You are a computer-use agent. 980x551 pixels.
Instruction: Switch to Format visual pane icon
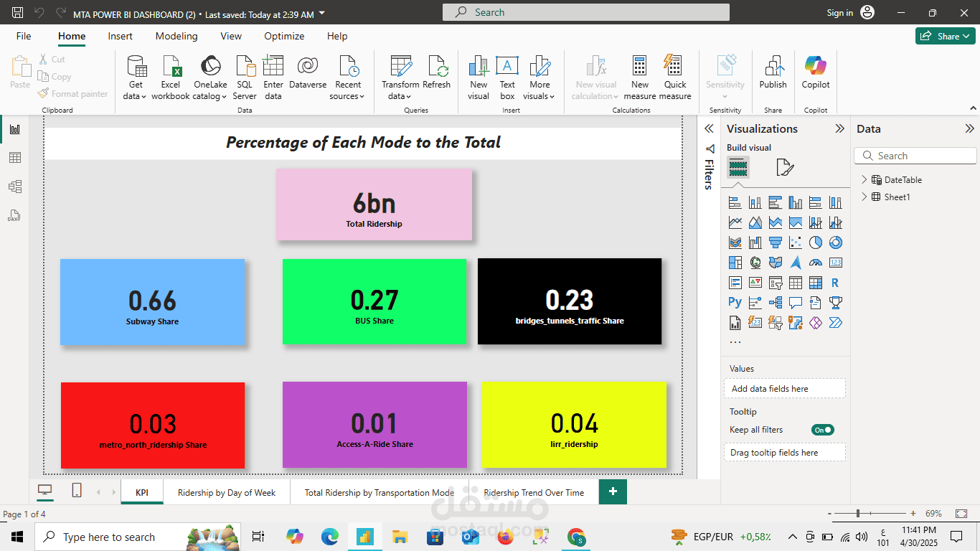point(785,168)
